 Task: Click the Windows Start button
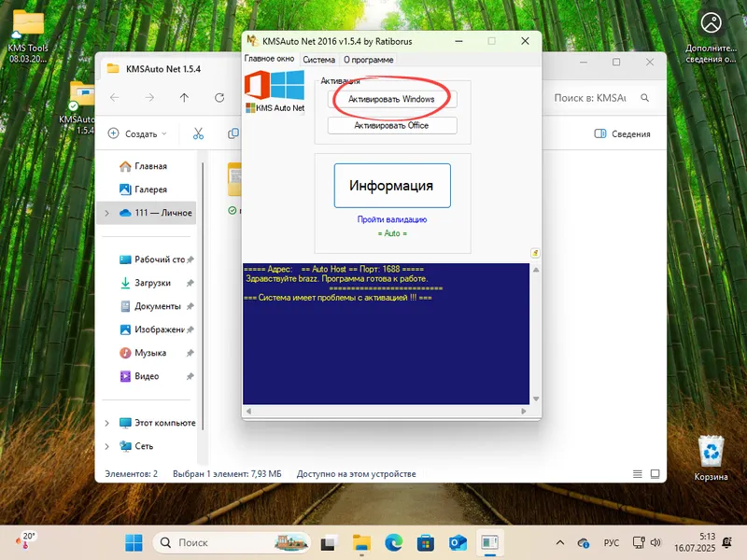[x=133, y=541]
